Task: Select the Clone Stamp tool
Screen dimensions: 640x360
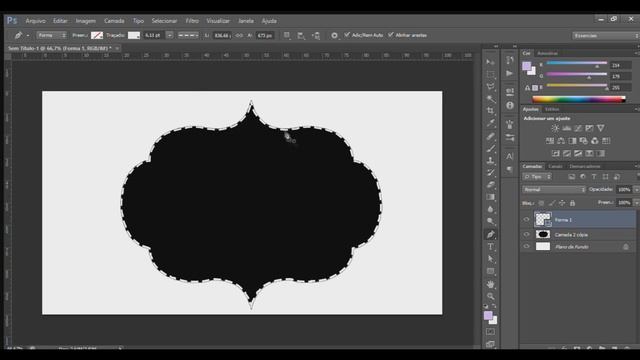Action: [x=490, y=161]
